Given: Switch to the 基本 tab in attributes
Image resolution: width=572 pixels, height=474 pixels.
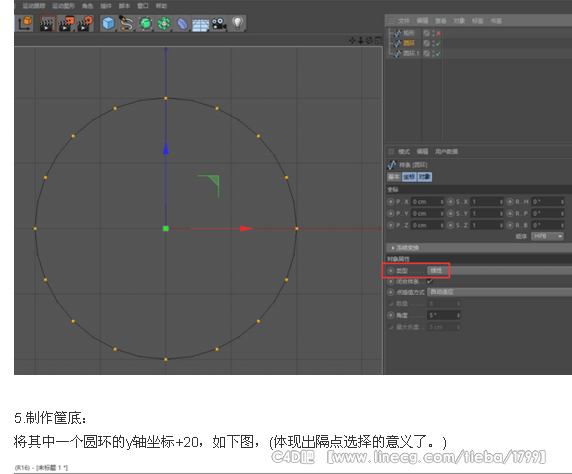Looking at the screenshot, I should tap(394, 177).
